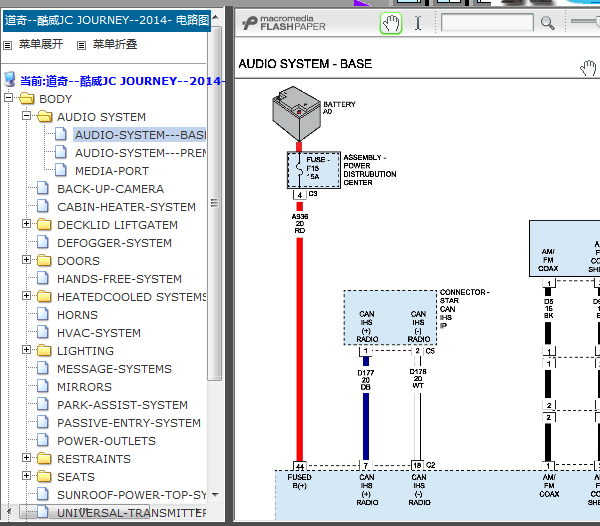Expand the LIGHTING folder node

click(26, 350)
